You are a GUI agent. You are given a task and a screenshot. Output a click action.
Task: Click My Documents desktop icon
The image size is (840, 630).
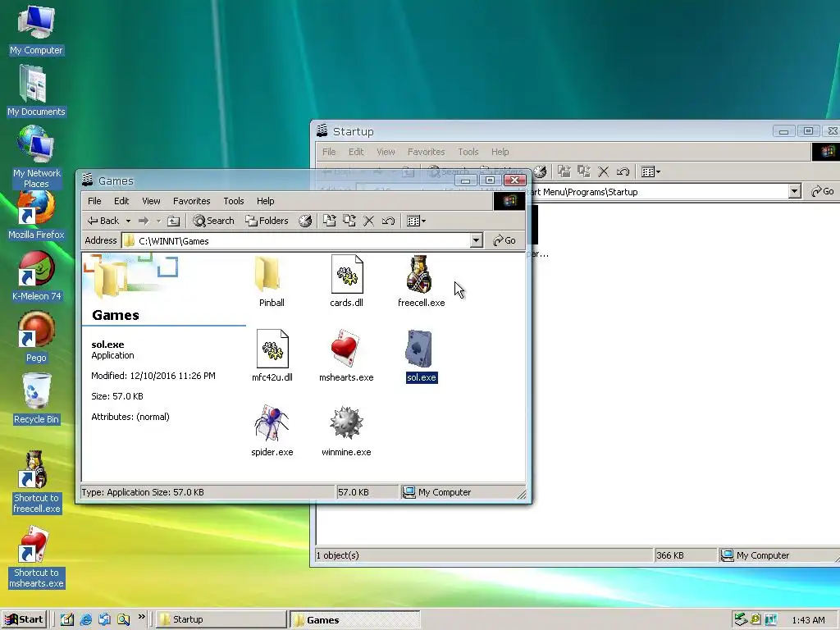pos(36,90)
